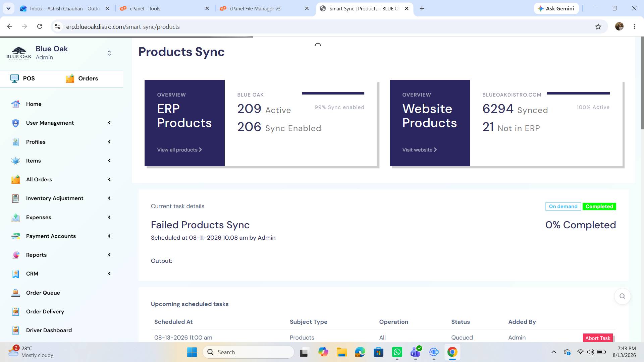Click the Windows taskbar Search field
This screenshot has width=644, height=362.
click(248, 352)
